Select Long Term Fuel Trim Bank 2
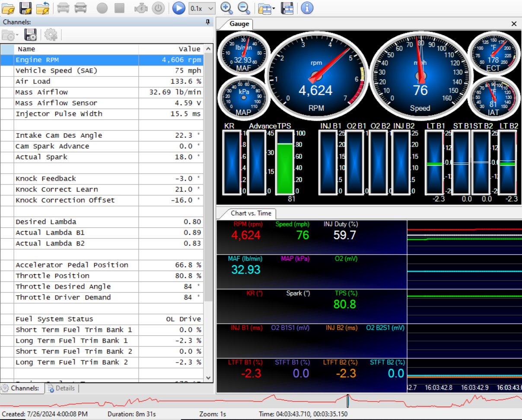 (x=102, y=363)
